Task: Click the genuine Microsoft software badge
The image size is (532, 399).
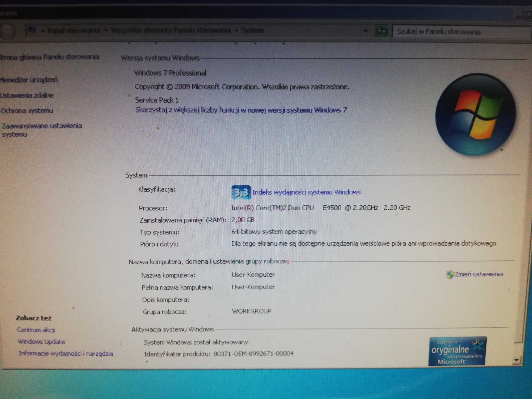Action: [x=457, y=351]
